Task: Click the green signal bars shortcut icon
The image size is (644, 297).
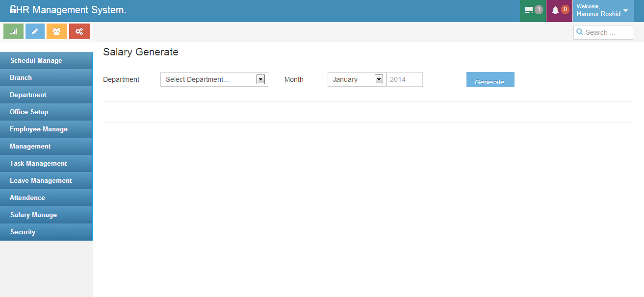Action: pos(14,31)
